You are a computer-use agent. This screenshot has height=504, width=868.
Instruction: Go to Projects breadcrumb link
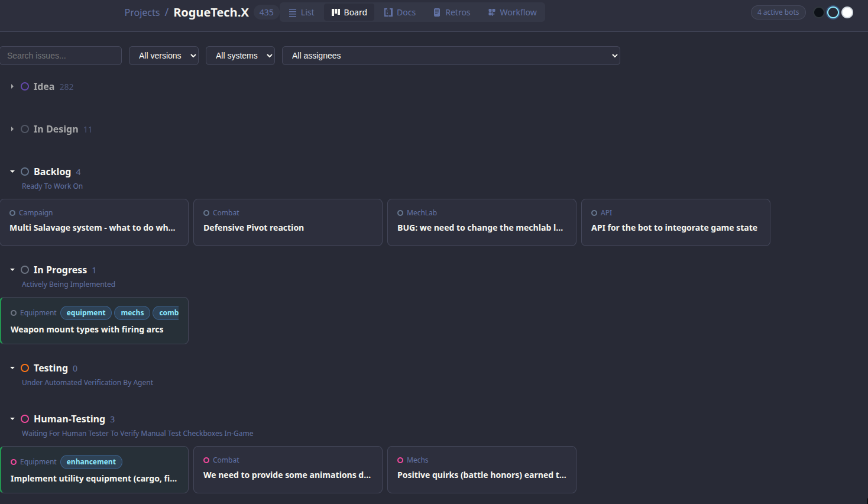point(142,12)
